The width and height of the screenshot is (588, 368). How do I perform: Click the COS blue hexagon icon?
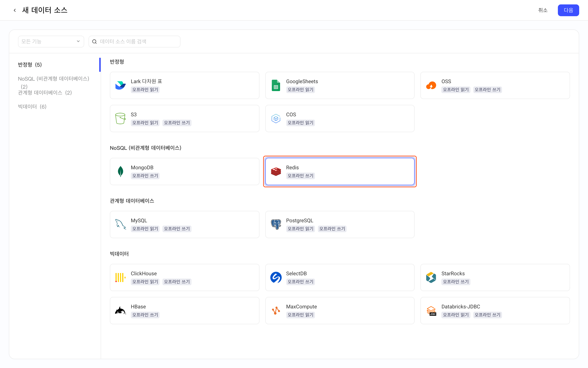pyautogui.click(x=276, y=118)
